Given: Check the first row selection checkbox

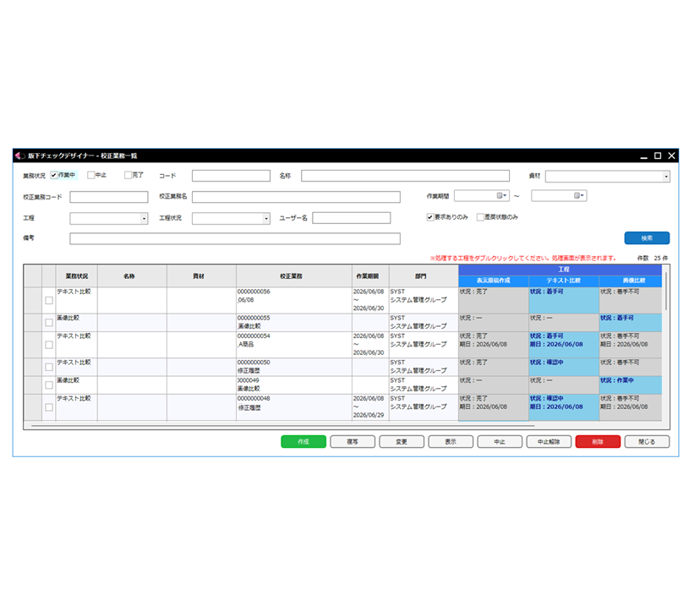Looking at the screenshot, I should coord(49,300).
